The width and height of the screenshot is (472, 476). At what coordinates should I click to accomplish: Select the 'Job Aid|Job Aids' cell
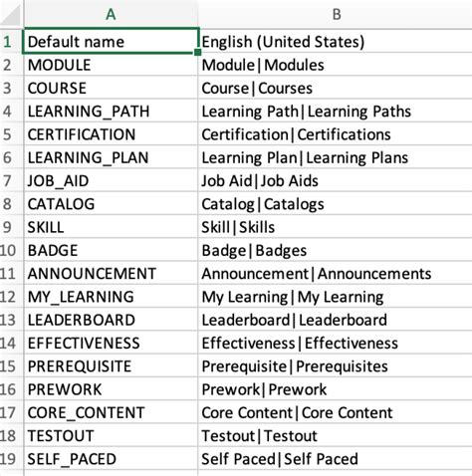336,180
